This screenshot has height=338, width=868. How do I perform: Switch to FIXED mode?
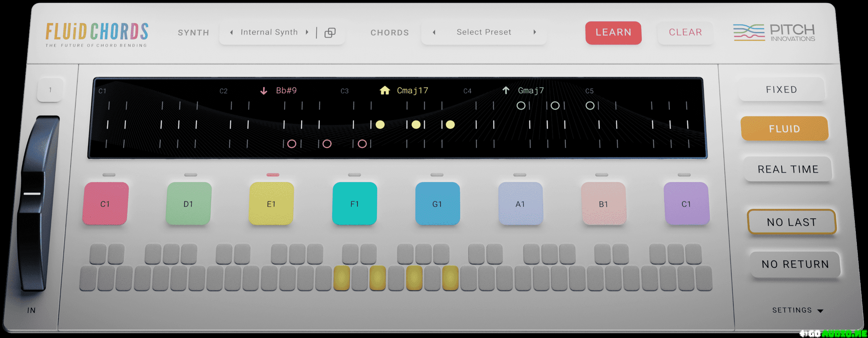[782, 89]
